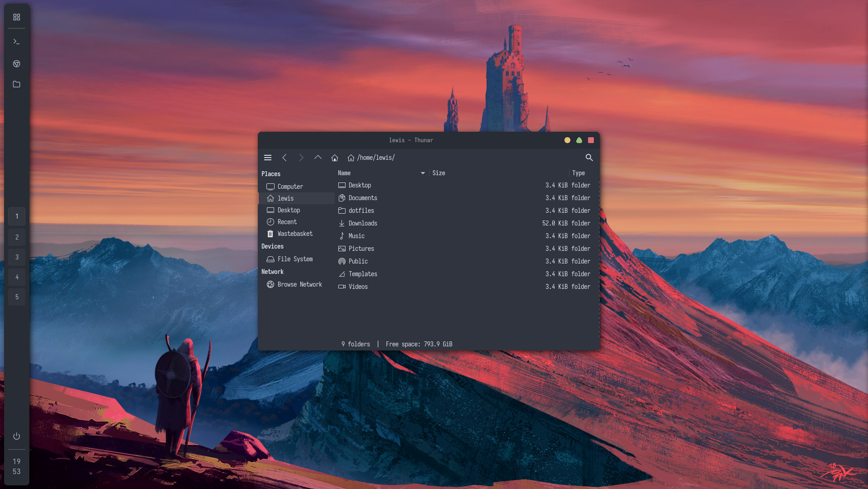Image resolution: width=868 pixels, height=489 pixels.
Task: Open Wastebasket in sidebar
Action: click(x=296, y=234)
